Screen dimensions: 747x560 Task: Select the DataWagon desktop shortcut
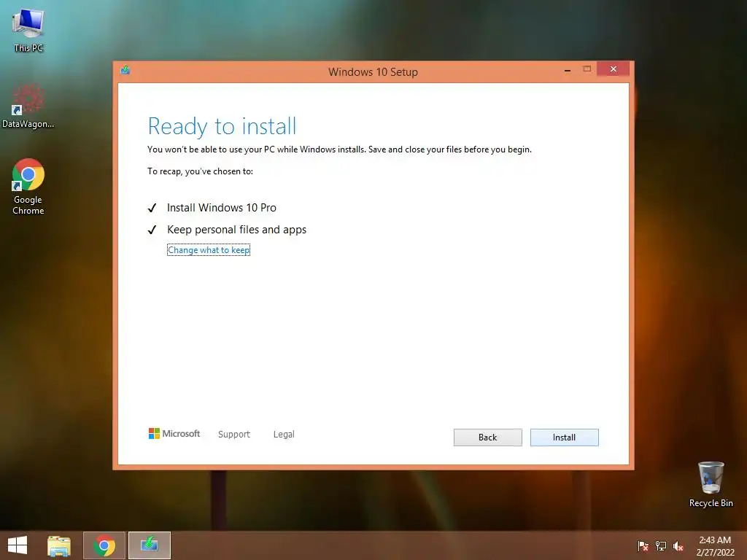click(28, 106)
